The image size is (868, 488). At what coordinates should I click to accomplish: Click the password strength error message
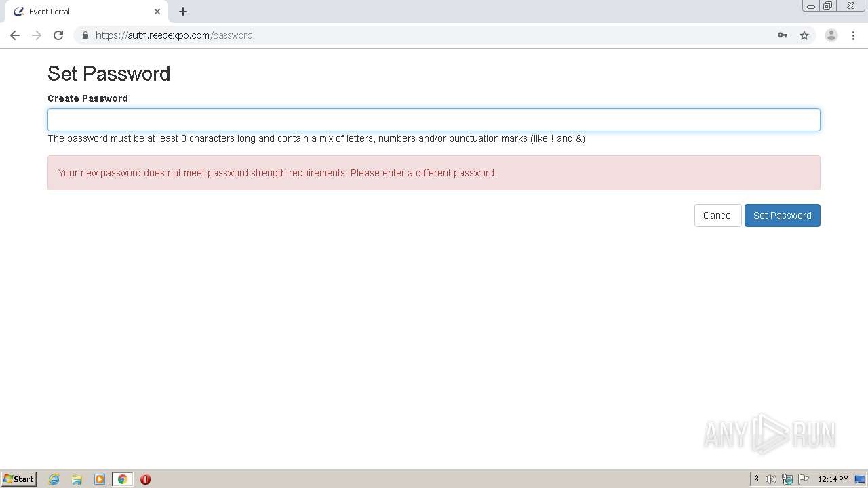coord(434,173)
